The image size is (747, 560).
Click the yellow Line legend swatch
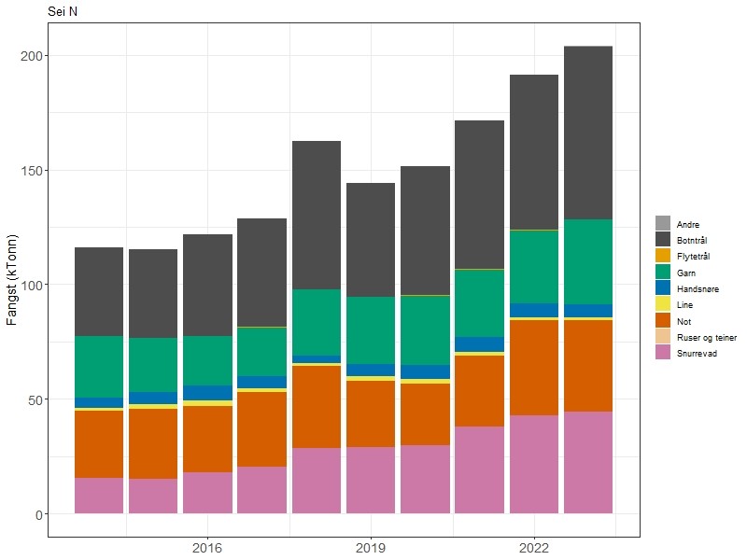pos(663,304)
